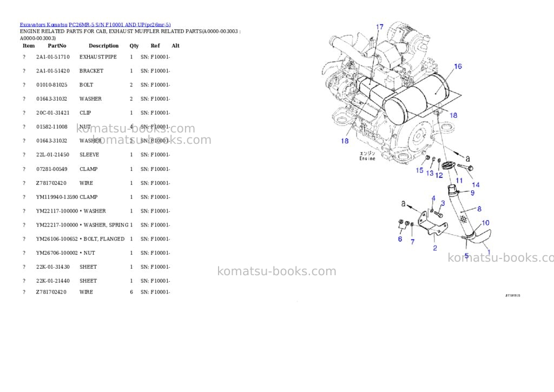Select the CLAMP description for 07281-00549
The image size is (554, 392).
coord(89,169)
